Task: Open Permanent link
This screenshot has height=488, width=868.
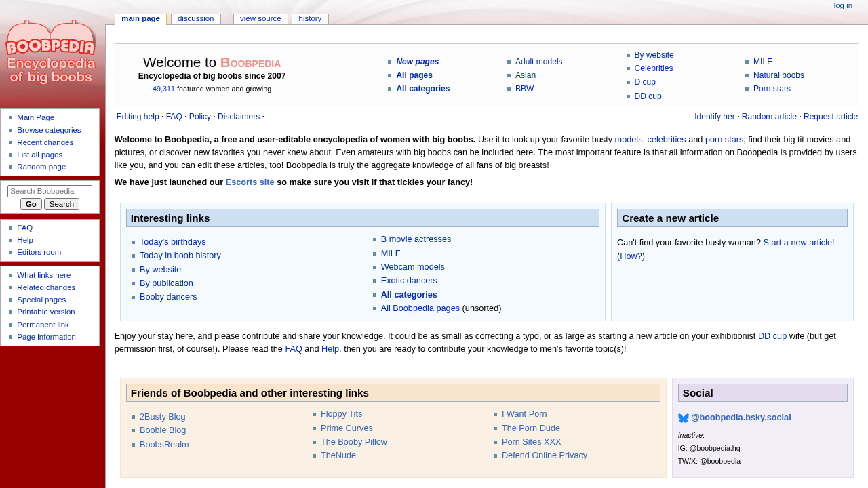Action: point(43,325)
